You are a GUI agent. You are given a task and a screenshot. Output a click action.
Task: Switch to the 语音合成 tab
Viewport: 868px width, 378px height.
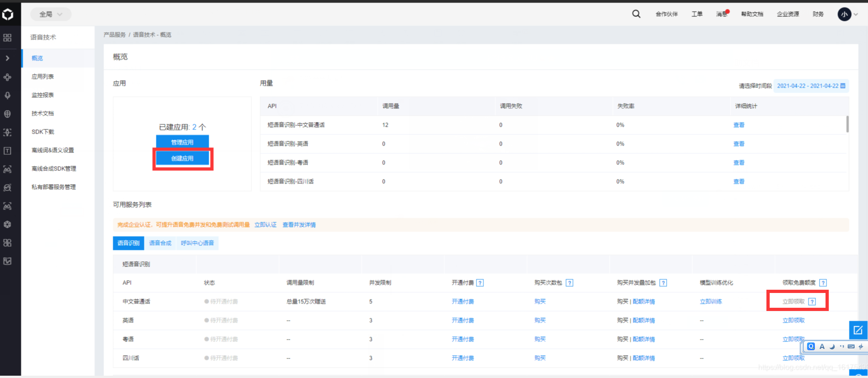point(160,243)
